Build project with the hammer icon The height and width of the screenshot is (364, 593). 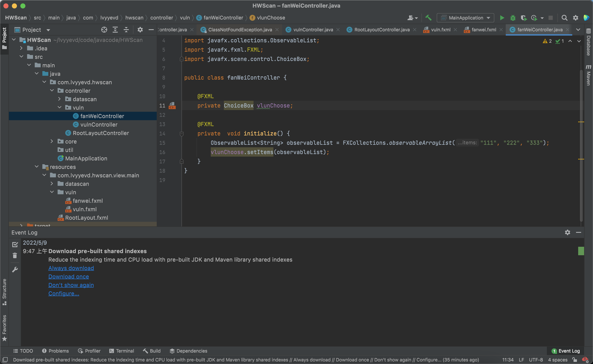428,18
